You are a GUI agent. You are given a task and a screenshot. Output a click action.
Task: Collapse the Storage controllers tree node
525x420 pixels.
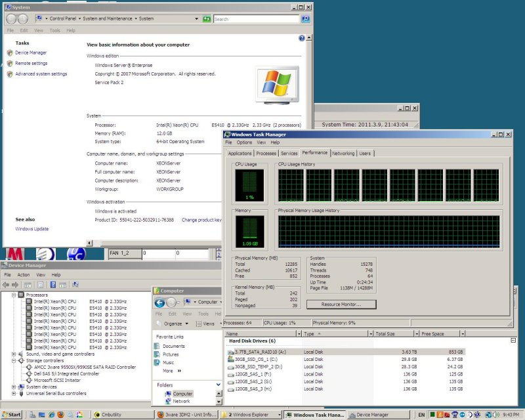[x=14, y=361]
